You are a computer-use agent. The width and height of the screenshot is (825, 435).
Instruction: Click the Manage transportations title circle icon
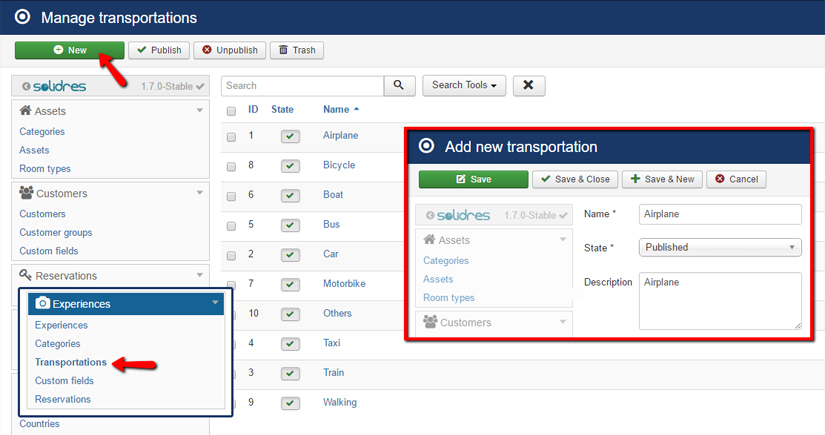click(x=23, y=17)
